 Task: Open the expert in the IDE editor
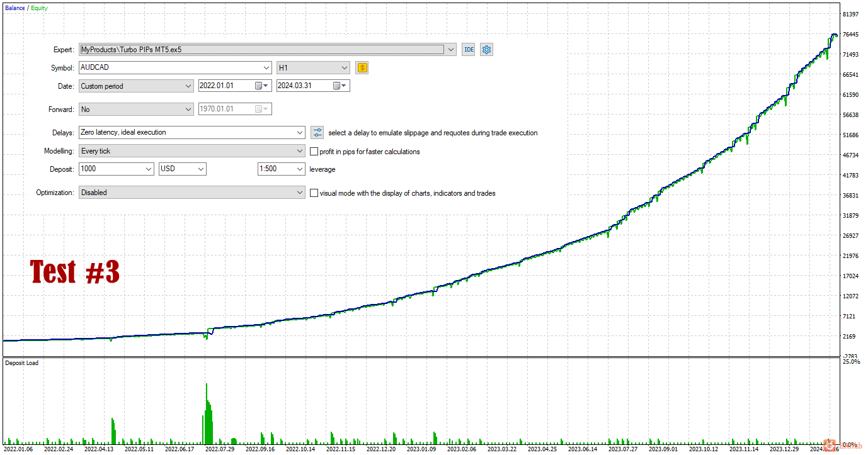click(469, 50)
